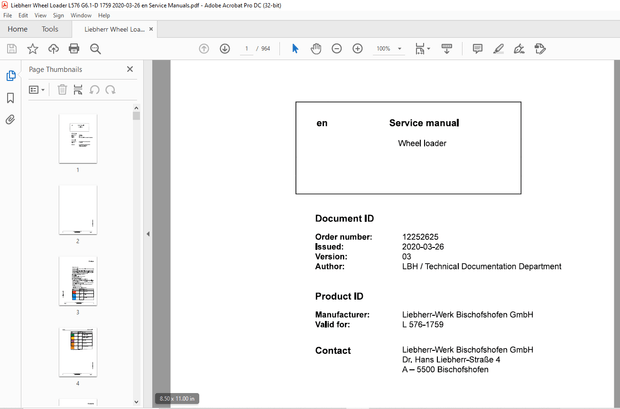Viewport: 620px width, 409px height.
Task: Close the Page Thumbnails panel
Action: pos(129,69)
